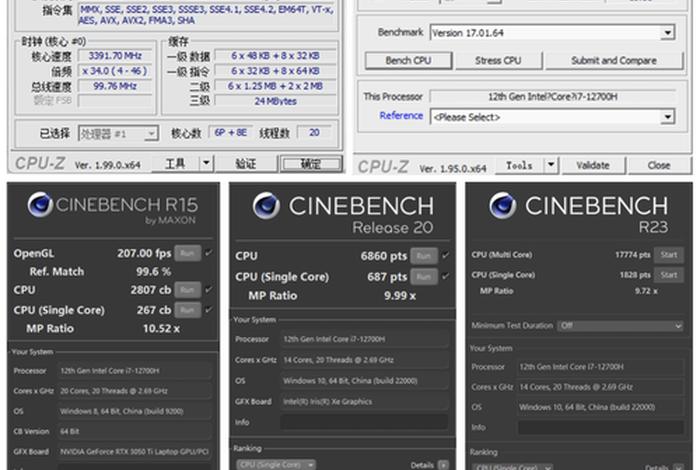The width and height of the screenshot is (700, 470).
Task: Select the thread count 20 value
Action: (x=314, y=133)
